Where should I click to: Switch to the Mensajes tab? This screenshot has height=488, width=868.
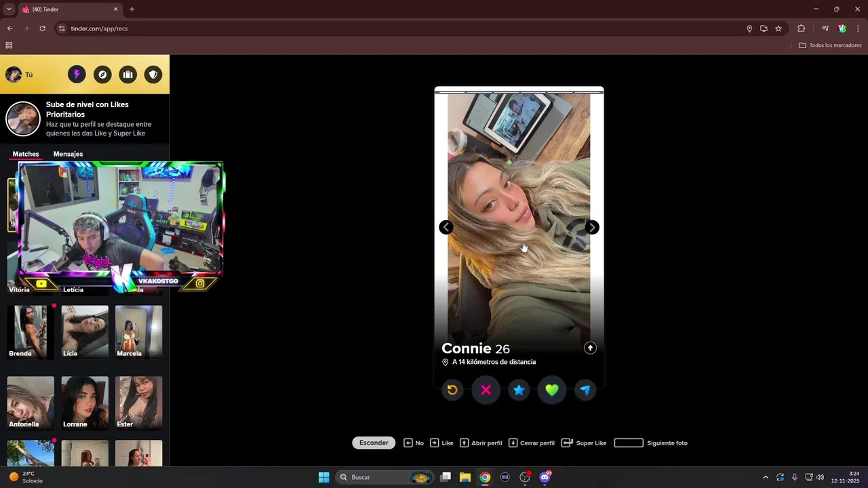point(68,154)
